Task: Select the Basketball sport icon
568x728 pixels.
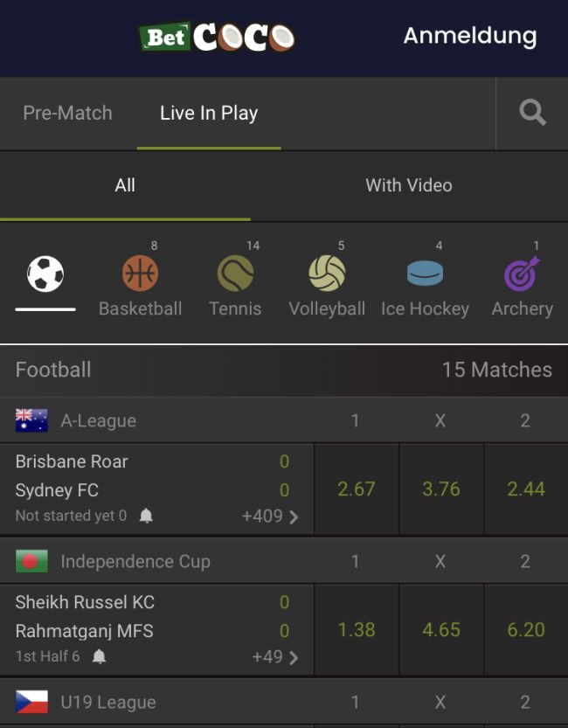Action: [x=140, y=274]
